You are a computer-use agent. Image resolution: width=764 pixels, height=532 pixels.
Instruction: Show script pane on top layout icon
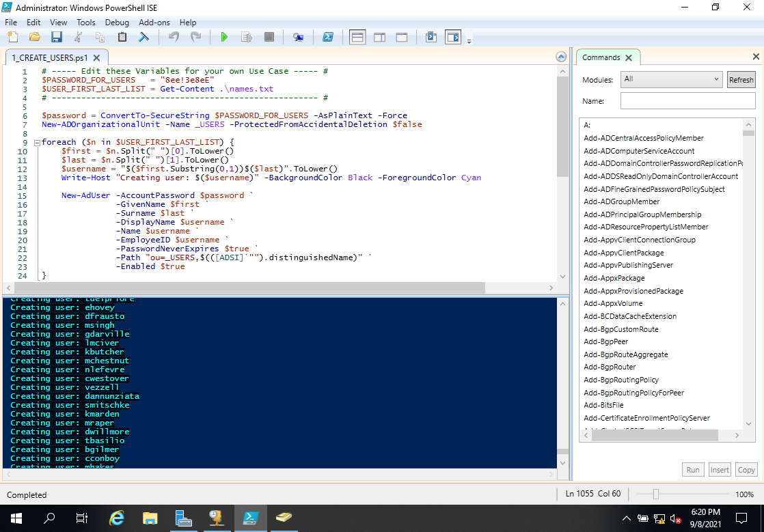point(357,37)
